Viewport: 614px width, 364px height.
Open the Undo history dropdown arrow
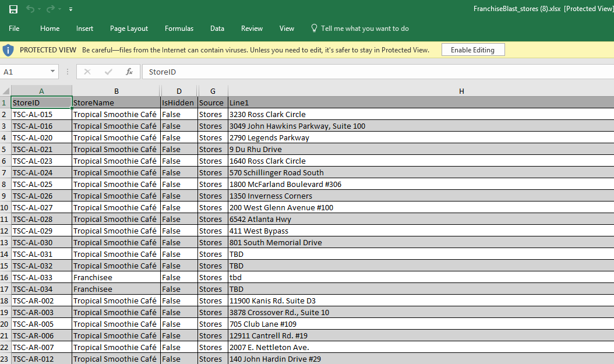[x=39, y=9]
